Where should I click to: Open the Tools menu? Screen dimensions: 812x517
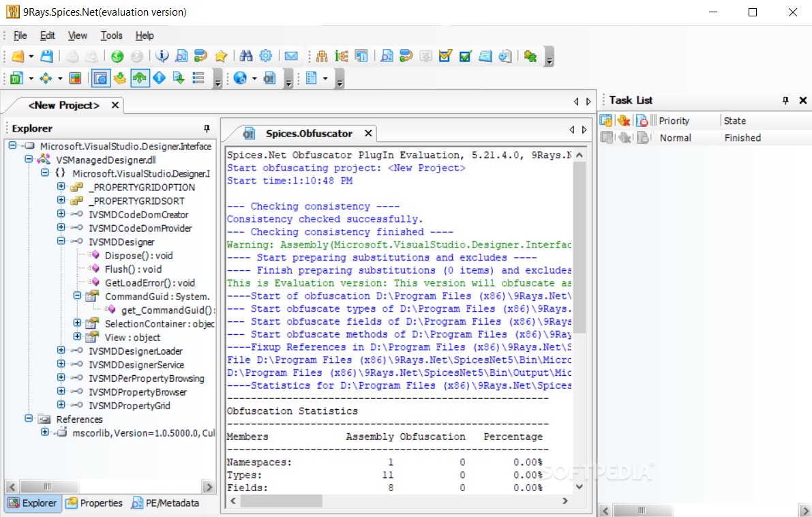pos(111,35)
